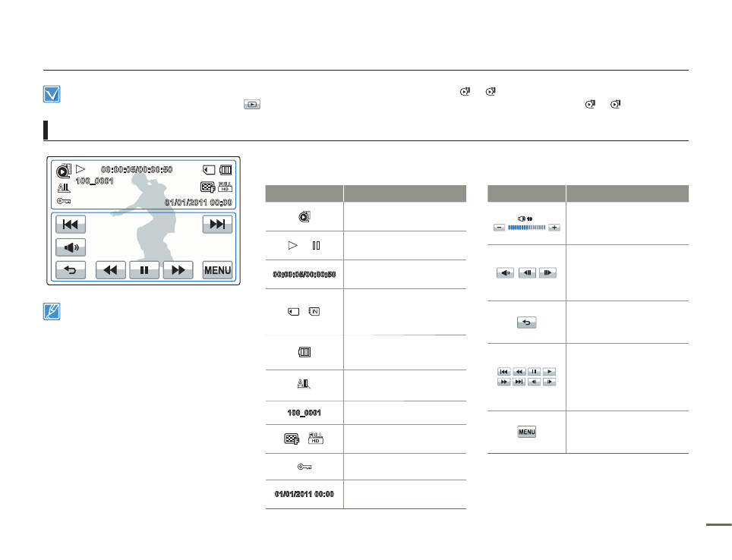This screenshot has height=560, width=732.
Task: Click the Full HD resolution icon on the preview screen
Action: click(x=225, y=187)
